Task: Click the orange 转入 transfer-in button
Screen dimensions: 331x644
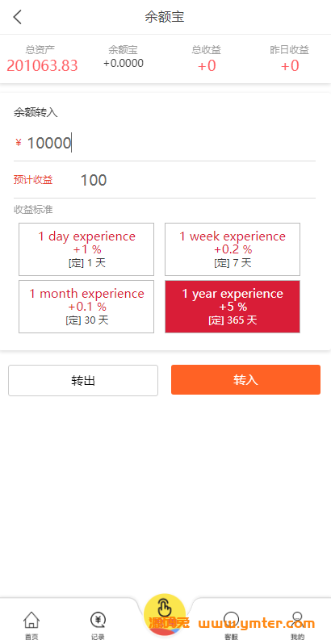Action: [x=245, y=380]
